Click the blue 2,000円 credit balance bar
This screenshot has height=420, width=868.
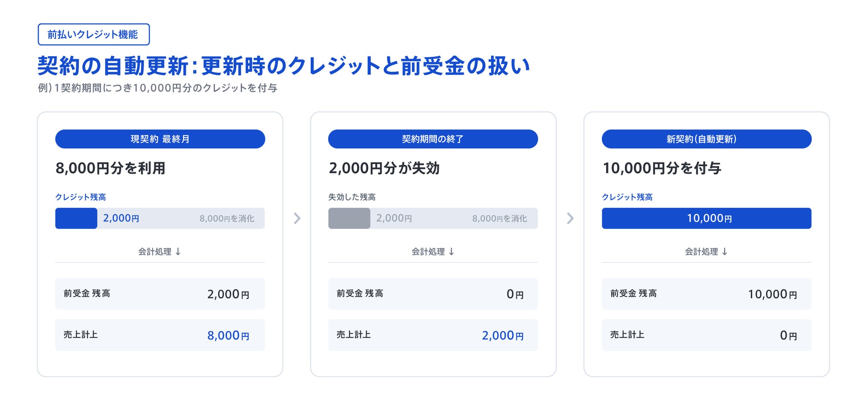pos(76,218)
